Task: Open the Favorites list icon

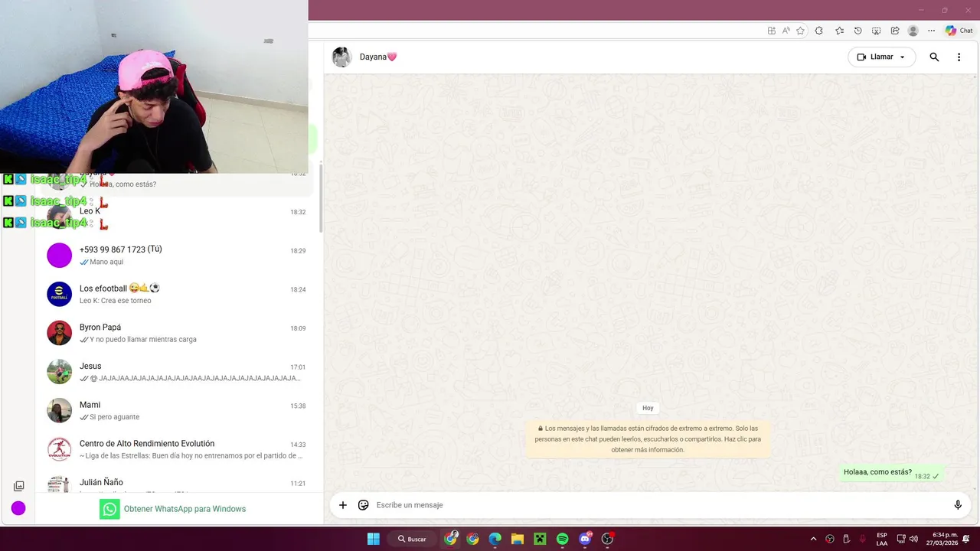Action: pos(839,31)
